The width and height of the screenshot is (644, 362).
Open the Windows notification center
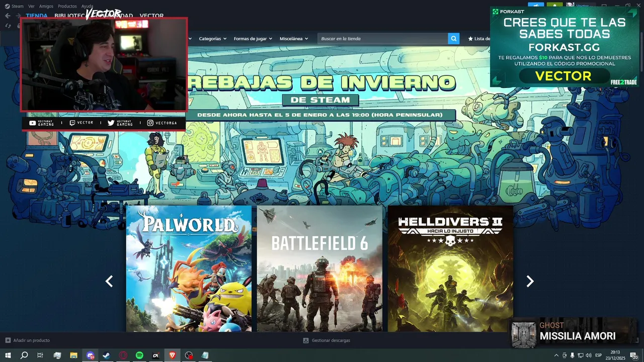click(x=634, y=355)
